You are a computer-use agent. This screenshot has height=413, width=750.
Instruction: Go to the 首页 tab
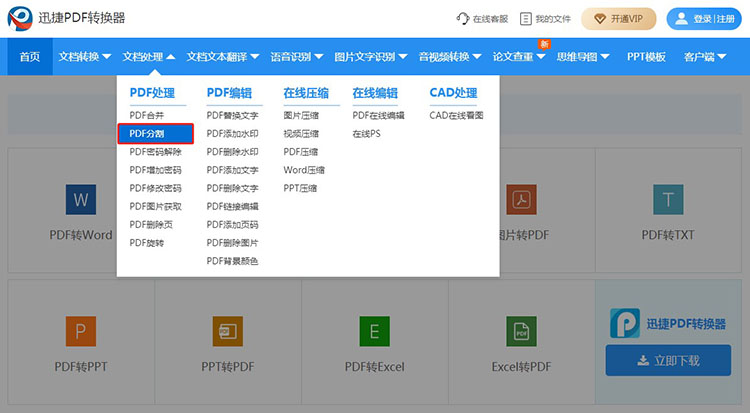(30, 56)
